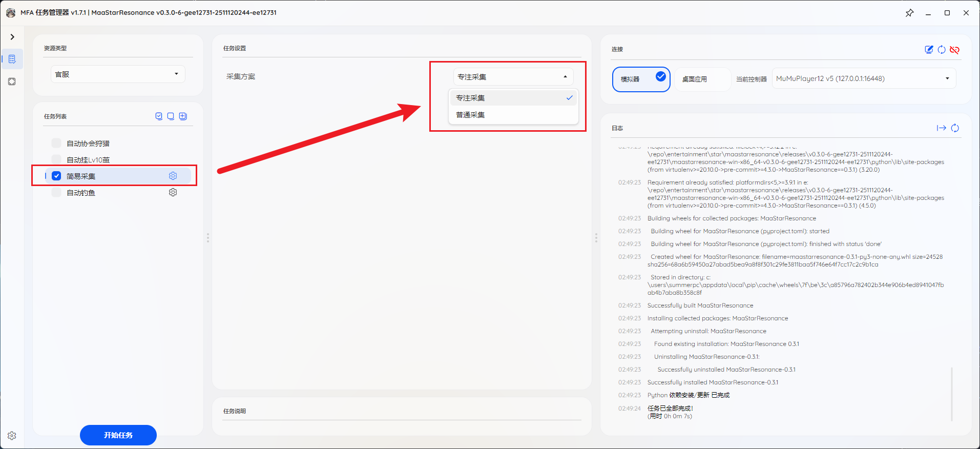980x449 pixels.
Task: Enable the 自动协会狩猎 task checkbox
Action: tap(56, 143)
